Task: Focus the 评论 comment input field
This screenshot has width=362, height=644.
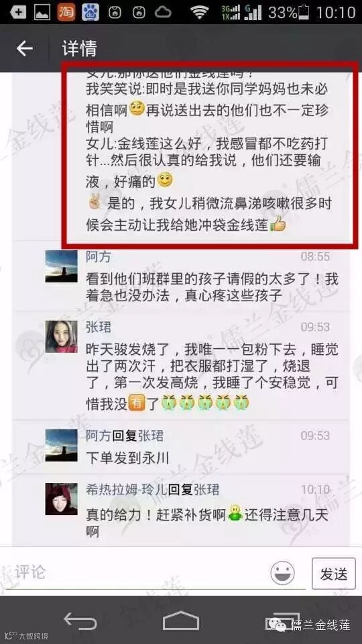Action: [135, 573]
